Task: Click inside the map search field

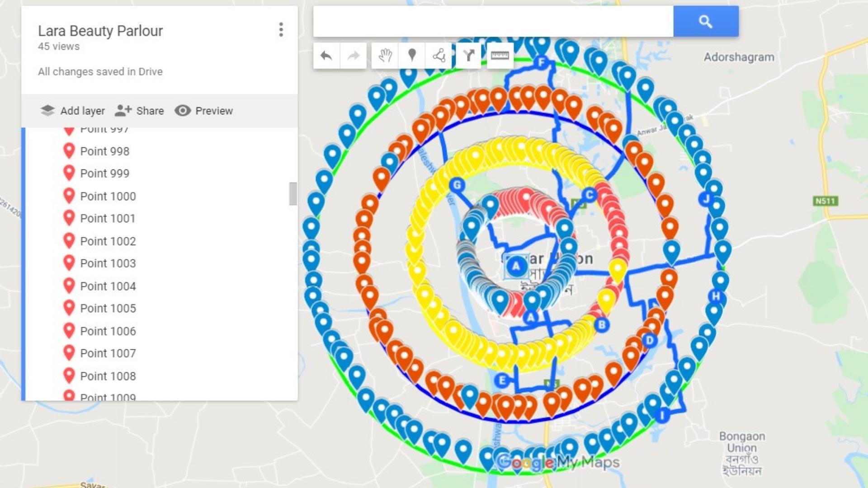Action: tap(493, 21)
